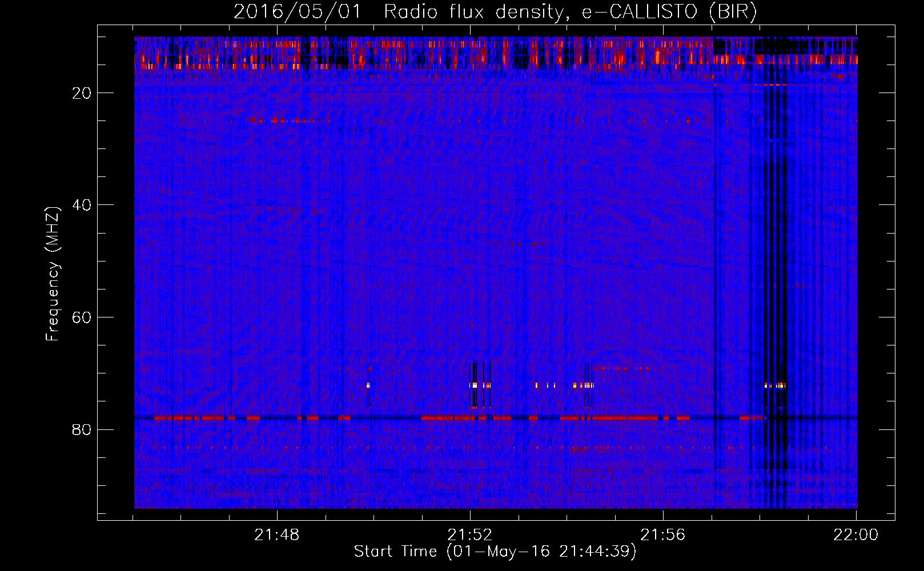924x571 pixels.
Task: Select the 20 frequency tick label
Action: point(82,93)
